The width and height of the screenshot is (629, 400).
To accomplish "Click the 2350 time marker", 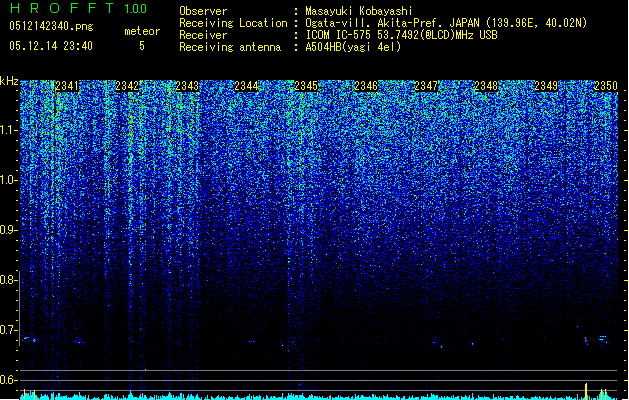I will point(606,86).
